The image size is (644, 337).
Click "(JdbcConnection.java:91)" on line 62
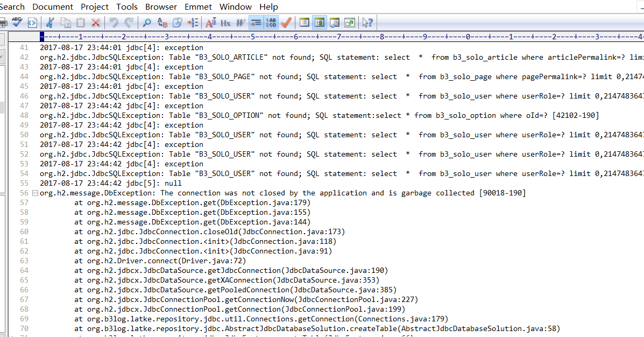pos(281,251)
